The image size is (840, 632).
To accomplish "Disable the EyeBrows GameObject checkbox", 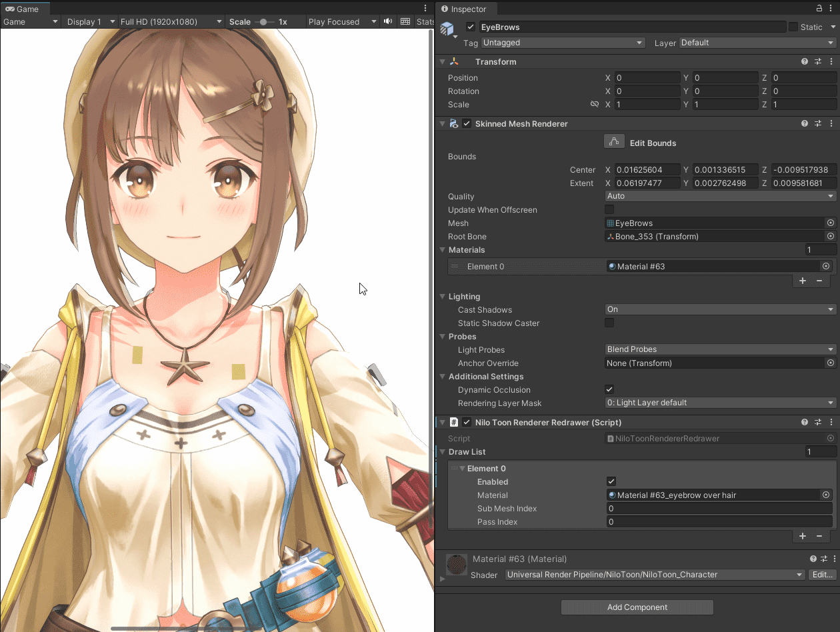I will (471, 27).
